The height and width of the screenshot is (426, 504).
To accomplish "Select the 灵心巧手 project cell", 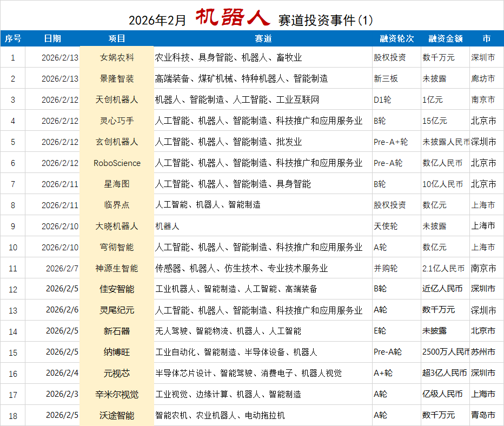I will [x=117, y=121].
